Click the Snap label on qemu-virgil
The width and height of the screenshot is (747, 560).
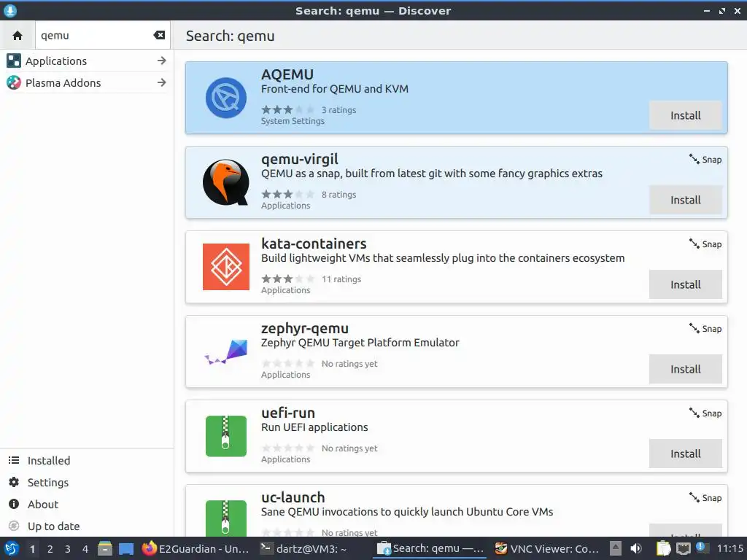pyautogui.click(x=705, y=160)
